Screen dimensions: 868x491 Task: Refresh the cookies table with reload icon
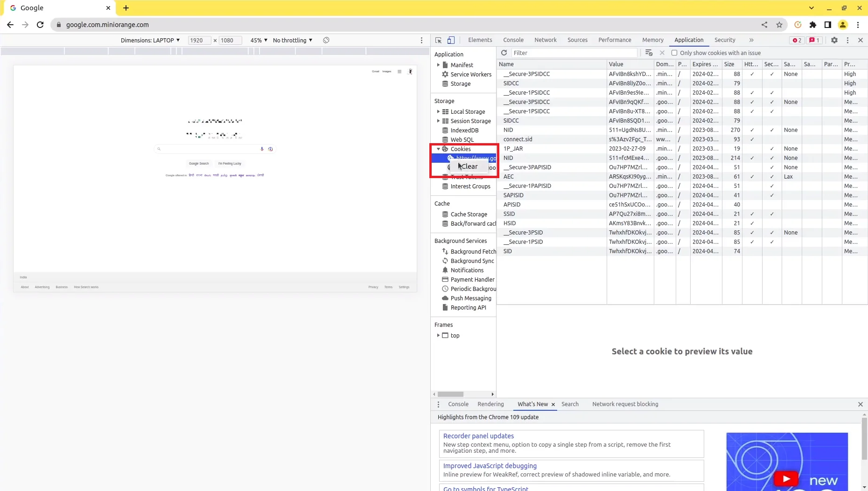click(504, 53)
